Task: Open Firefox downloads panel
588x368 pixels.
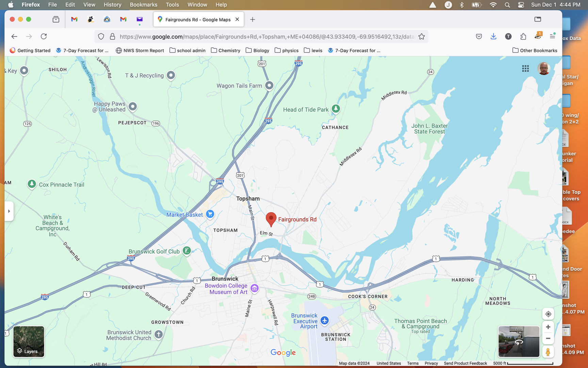Action: 493,36
